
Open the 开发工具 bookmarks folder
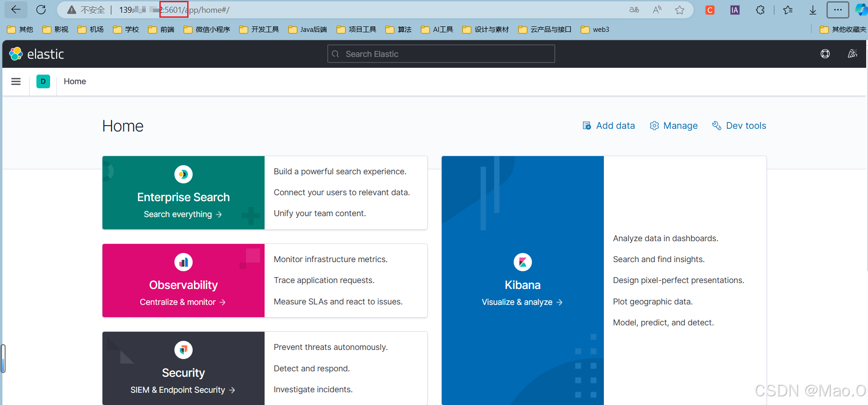[x=259, y=30]
